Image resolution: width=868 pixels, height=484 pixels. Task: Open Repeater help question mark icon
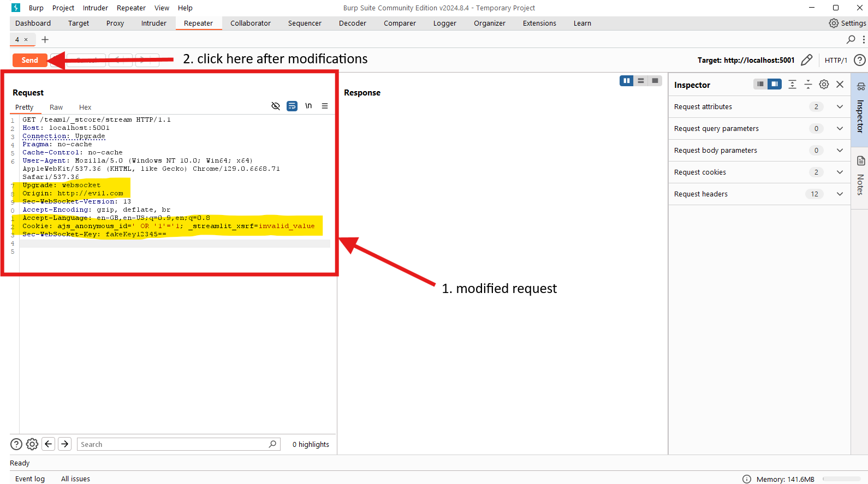click(x=860, y=60)
